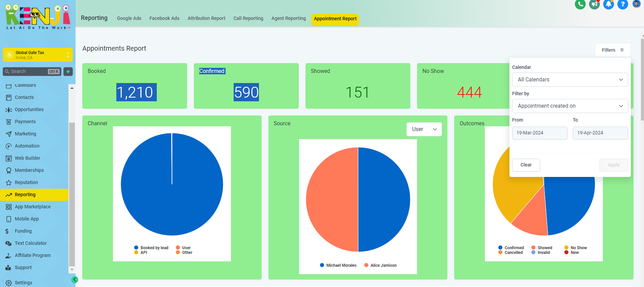
Task: Click the Settings gear icon
Action: [9, 283]
